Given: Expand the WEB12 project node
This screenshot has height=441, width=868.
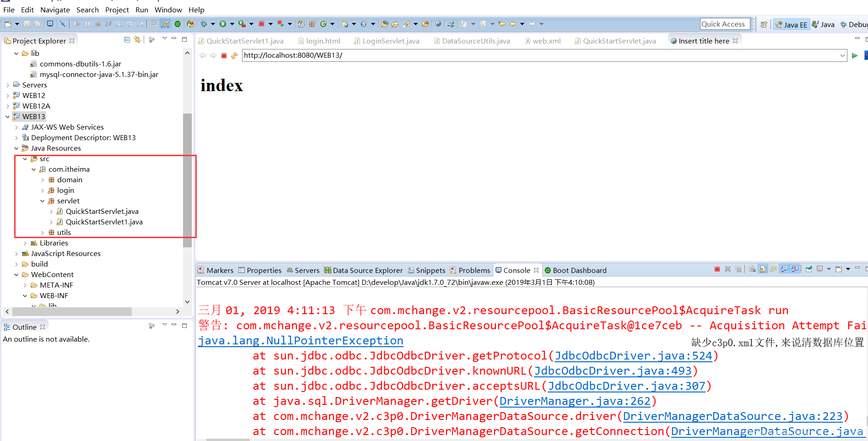Looking at the screenshot, I should tap(8, 96).
